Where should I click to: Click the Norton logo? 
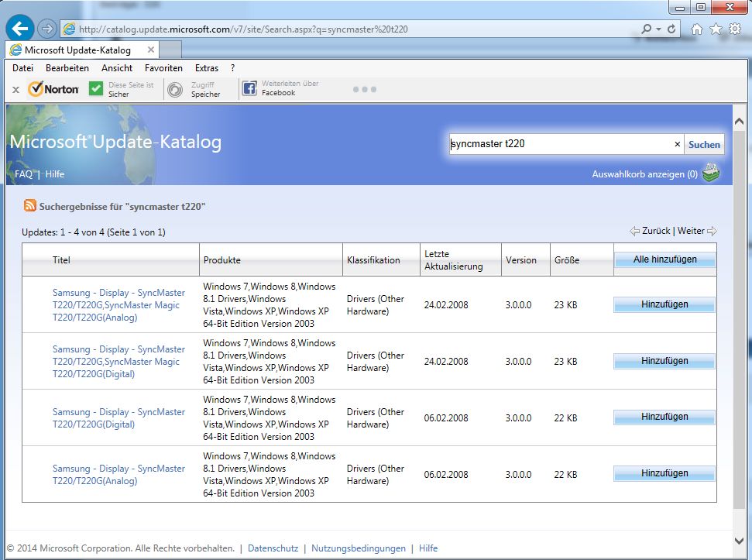point(53,89)
